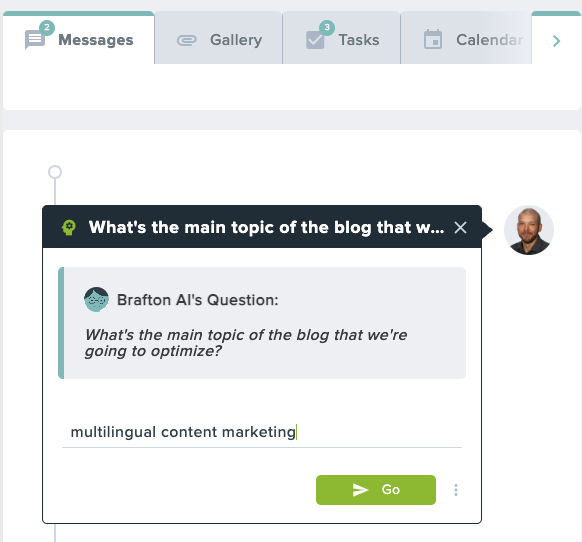This screenshot has height=542, width=582.
Task: Click the Tasks checkmark icon
Action: pyautogui.click(x=315, y=40)
